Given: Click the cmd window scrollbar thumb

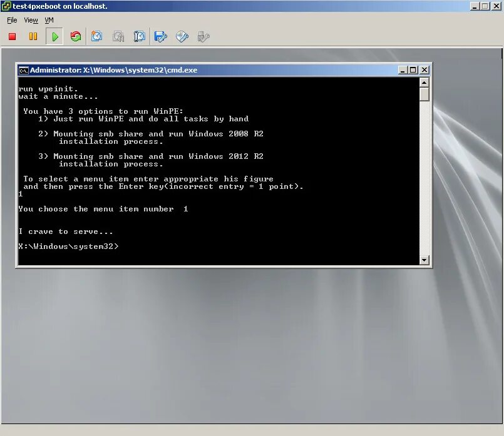Looking at the screenshot, I should pos(424,94).
